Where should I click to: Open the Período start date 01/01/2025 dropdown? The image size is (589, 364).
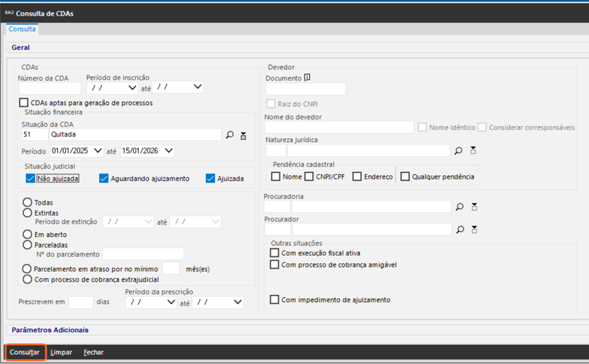click(98, 151)
